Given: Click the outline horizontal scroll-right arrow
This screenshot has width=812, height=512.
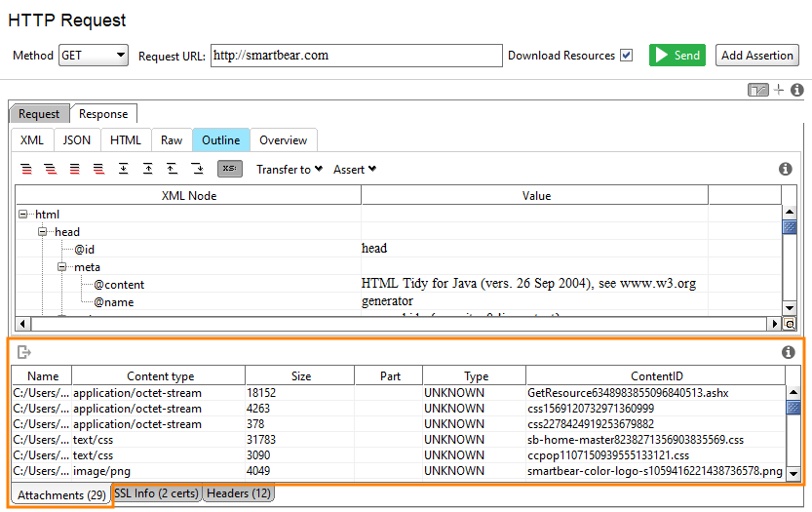Looking at the screenshot, I should click(774, 324).
